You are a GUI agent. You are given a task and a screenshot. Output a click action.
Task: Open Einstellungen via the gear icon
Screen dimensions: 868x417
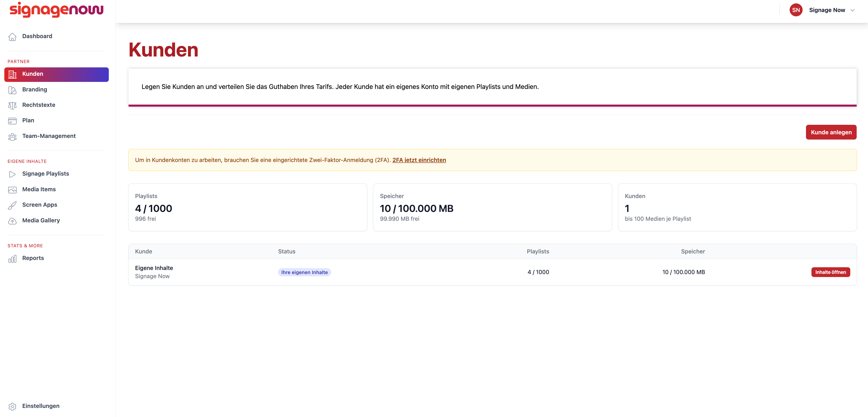(x=12, y=406)
